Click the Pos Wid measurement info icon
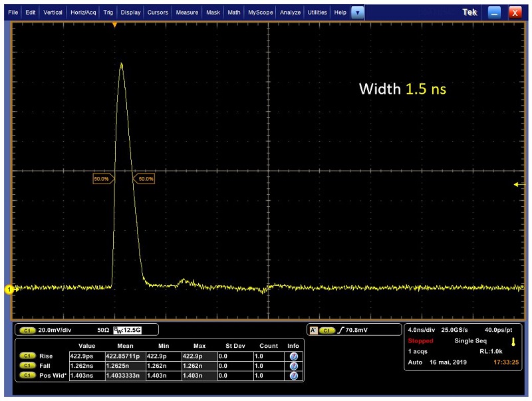This screenshot has height=401, width=532. click(x=293, y=375)
